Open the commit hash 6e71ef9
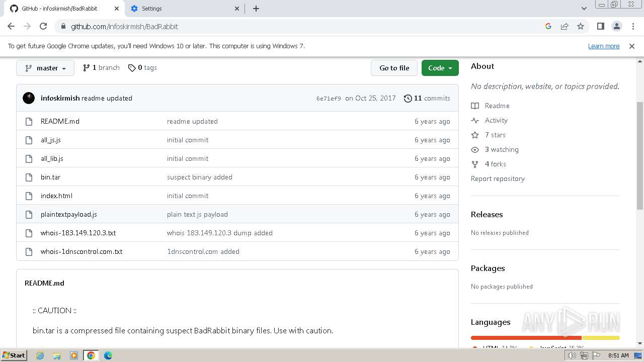The height and width of the screenshot is (362, 644). pos(329,99)
